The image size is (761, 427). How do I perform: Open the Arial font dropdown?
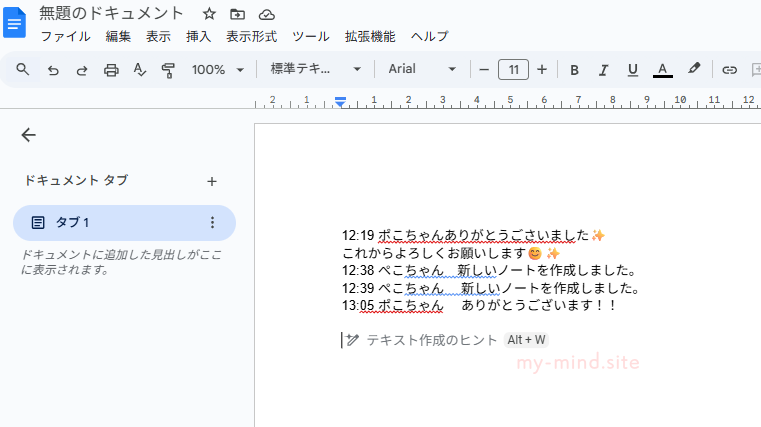click(x=422, y=69)
